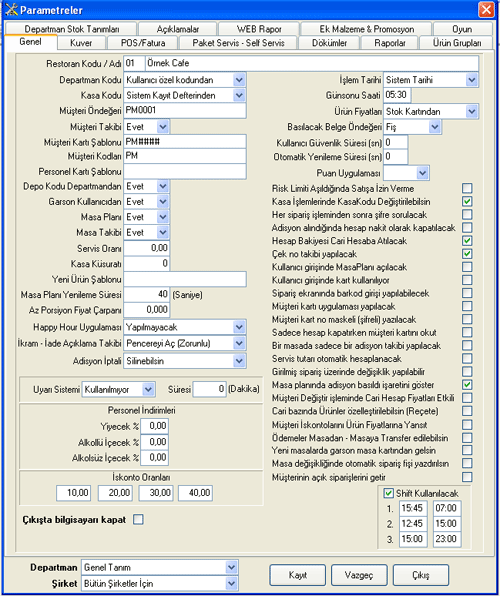Image resolution: width=500 pixels, height=596 pixels.
Task: Expand İkram - İade Açıklama Takibi dropdown
Action: click(x=239, y=344)
